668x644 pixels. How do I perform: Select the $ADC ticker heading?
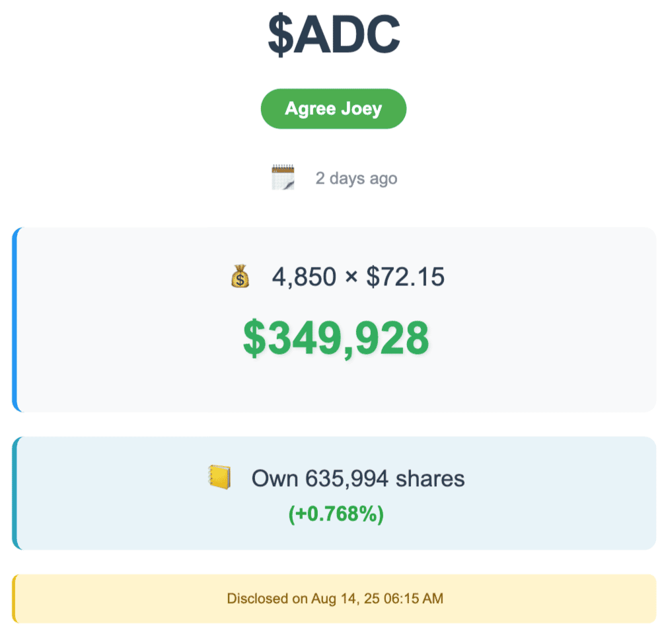[x=334, y=35]
